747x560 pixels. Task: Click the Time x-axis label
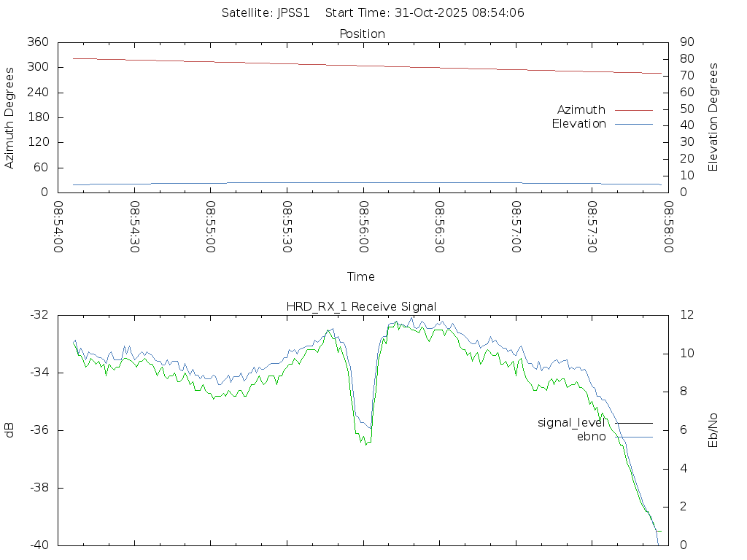pyautogui.click(x=361, y=276)
